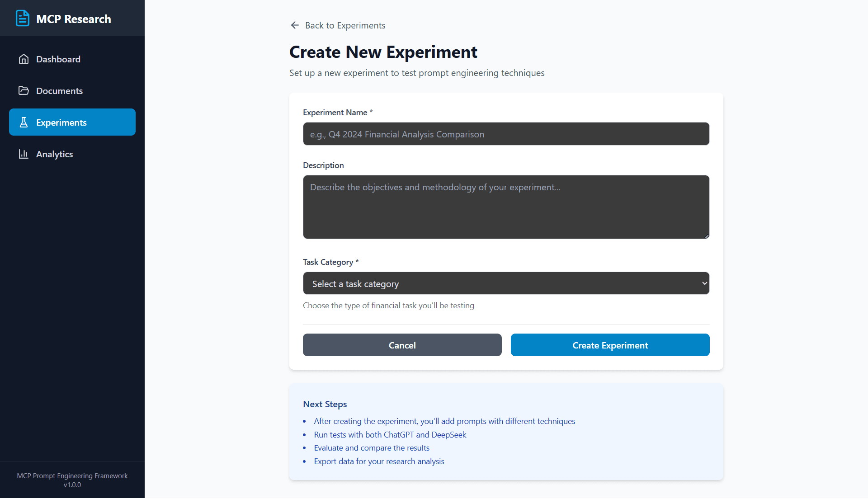The width and height of the screenshot is (868, 499).
Task: Click the MCP Research document logo icon
Action: point(23,19)
